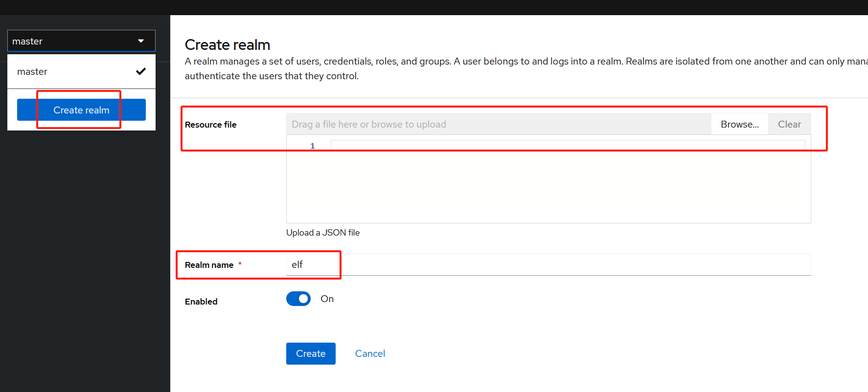Click the checkmark icon beside master
The image size is (868, 392).
point(141,71)
